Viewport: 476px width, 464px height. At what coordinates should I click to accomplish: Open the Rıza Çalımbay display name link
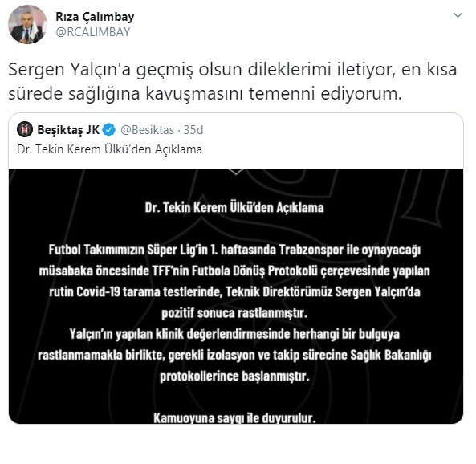pyautogui.click(x=95, y=17)
